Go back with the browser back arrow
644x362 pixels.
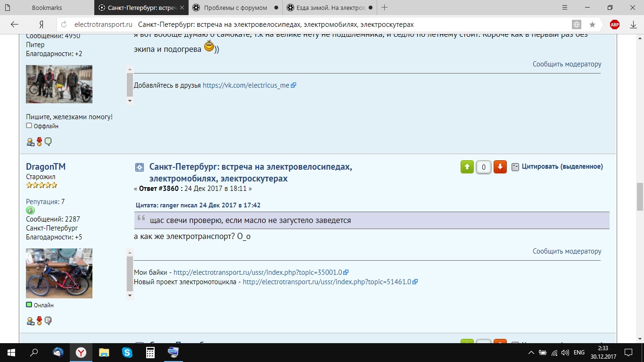[15, 25]
